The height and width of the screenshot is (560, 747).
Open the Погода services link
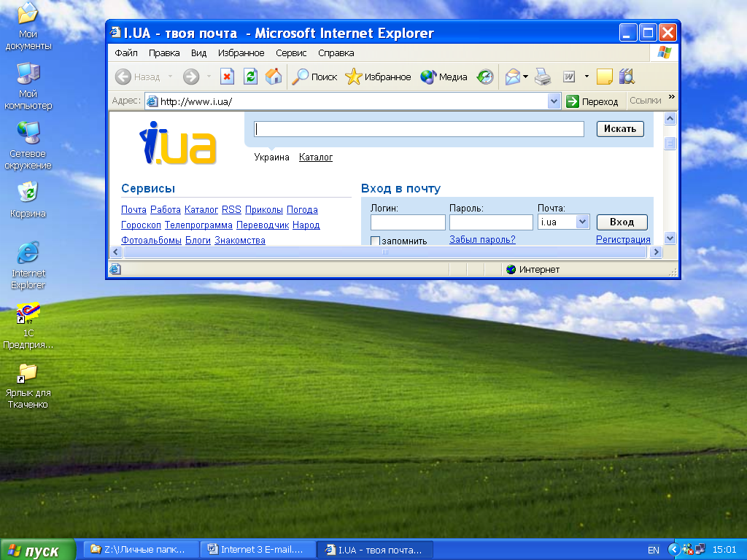pos(302,209)
